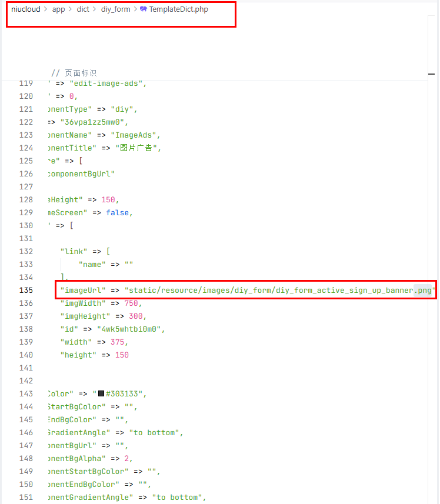This screenshot has width=440, height=504.
Task: Click the PHP elephant file icon
Action: click(144, 9)
